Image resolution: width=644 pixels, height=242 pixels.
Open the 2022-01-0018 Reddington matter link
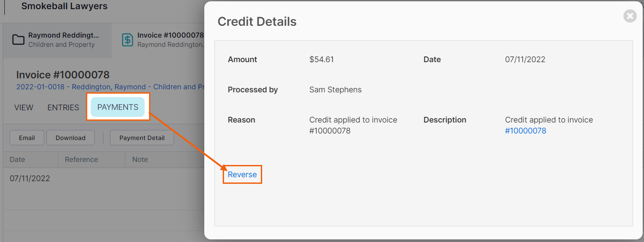tap(110, 87)
